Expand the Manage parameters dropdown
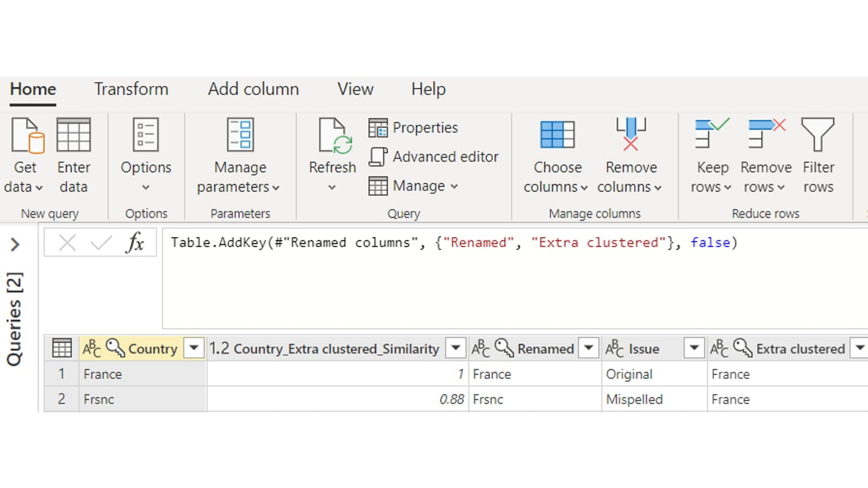The height and width of the screenshot is (488, 868). point(276,188)
